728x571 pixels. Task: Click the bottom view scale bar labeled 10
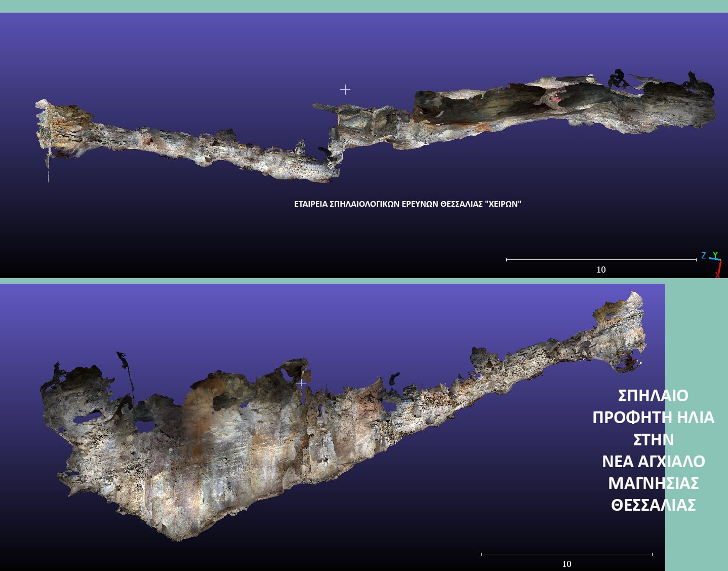coord(567,559)
